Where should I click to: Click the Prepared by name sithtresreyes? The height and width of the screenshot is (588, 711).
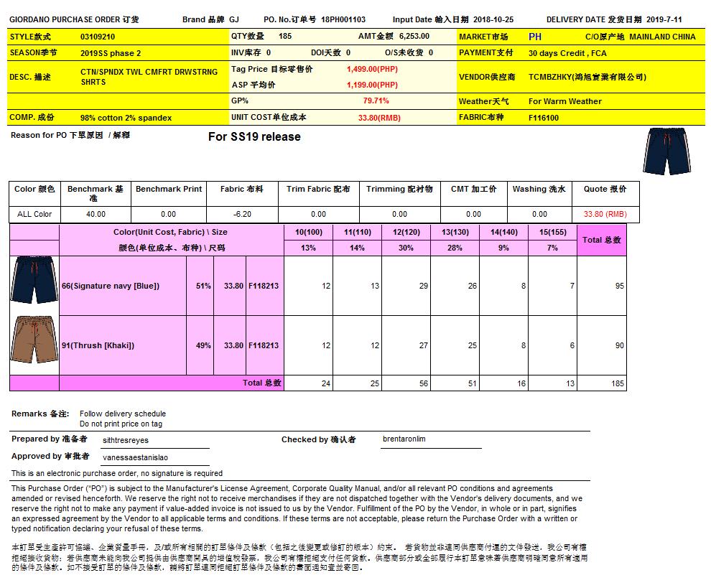click(126, 440)
